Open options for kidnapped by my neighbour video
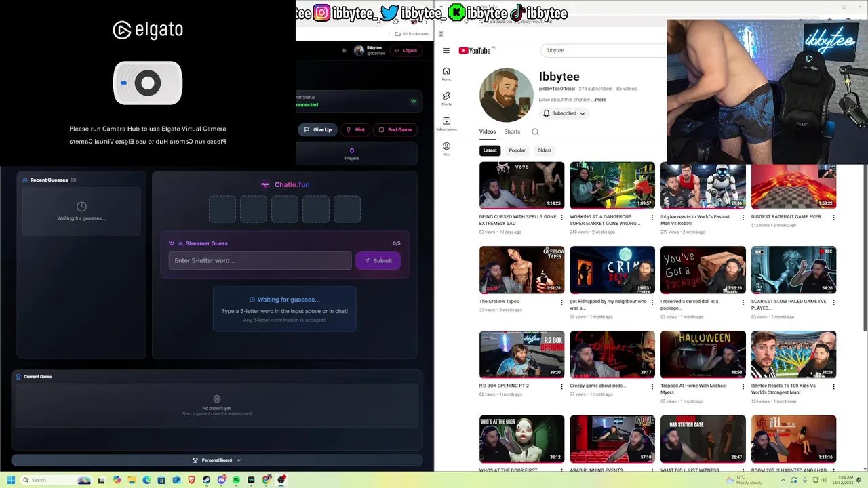868x488 pixels. [x=652, y=302]
